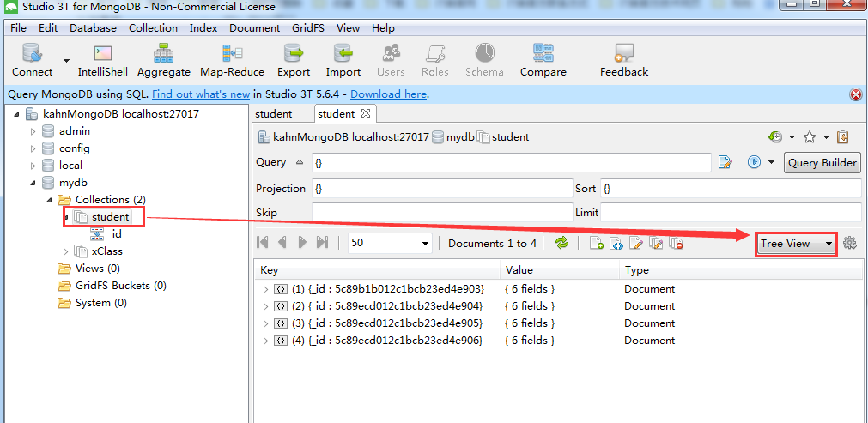Follow the Download here link
This screenshot has width=868, height=423.
(x=389, y=94)
